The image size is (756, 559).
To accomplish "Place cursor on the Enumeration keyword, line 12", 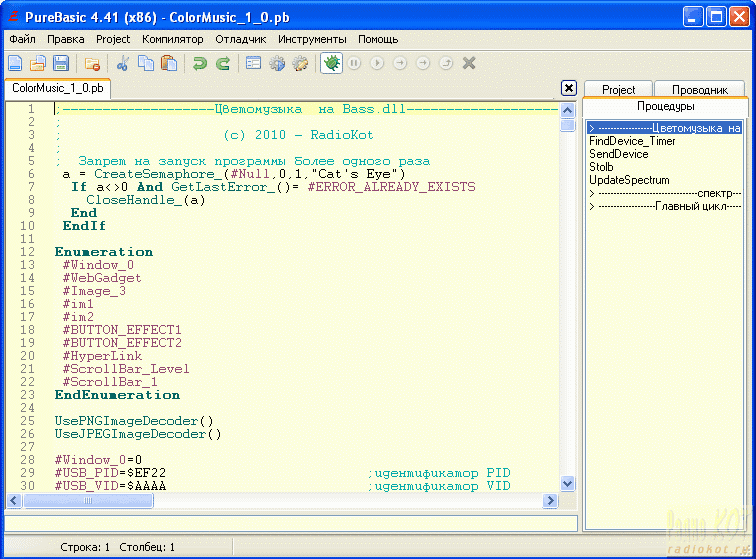I will coord(104,252).
